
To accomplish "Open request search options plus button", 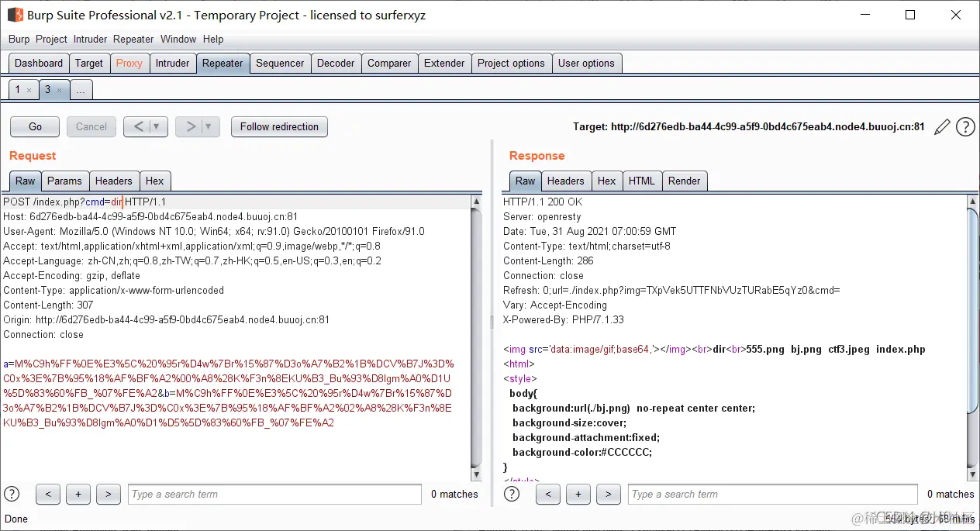I will tap(78, 494).
